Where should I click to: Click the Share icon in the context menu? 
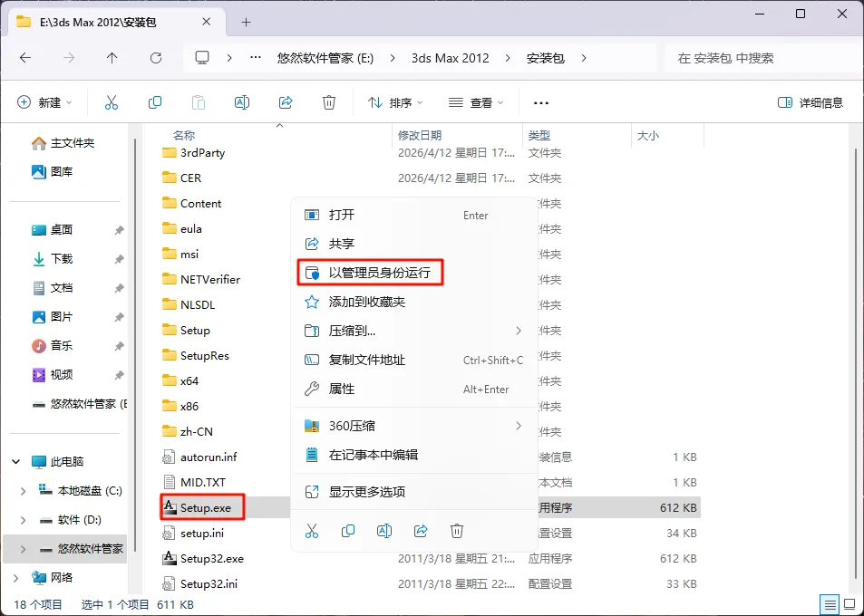pos(421,531)
